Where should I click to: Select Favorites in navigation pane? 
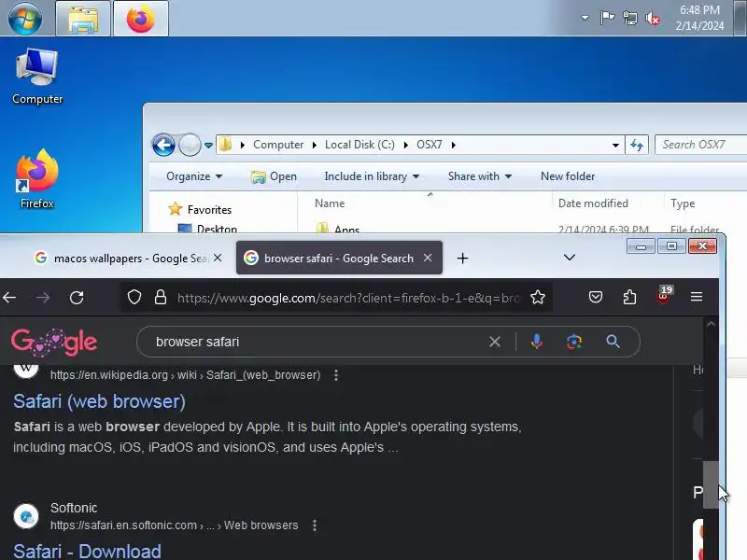(200, 209)
